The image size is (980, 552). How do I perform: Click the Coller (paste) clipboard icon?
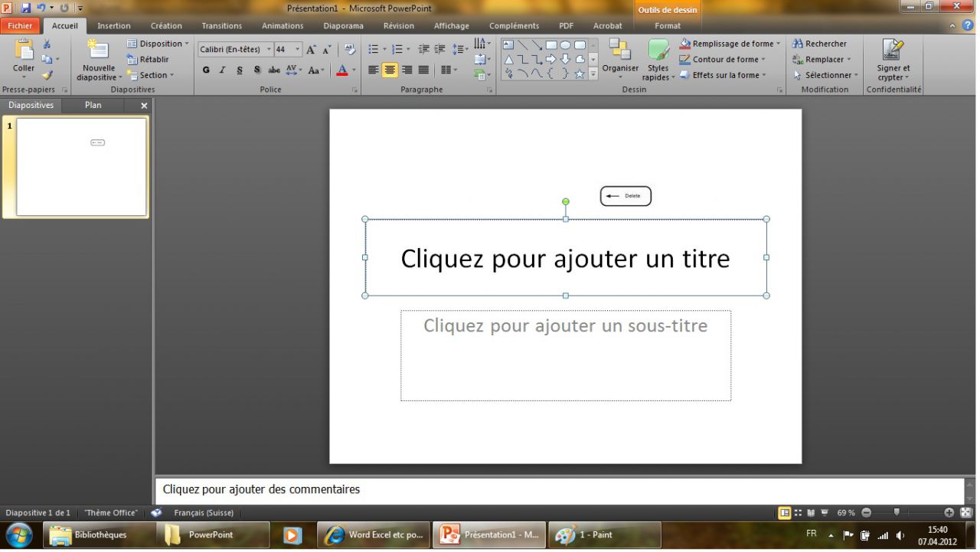click(24, 51)
